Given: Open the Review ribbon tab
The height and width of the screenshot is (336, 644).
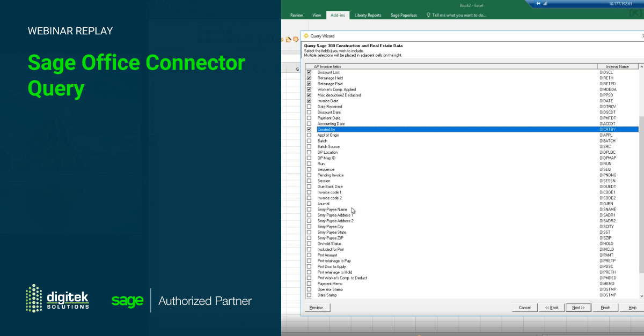Looking at the screenshot, I should [x=296, y=15].
